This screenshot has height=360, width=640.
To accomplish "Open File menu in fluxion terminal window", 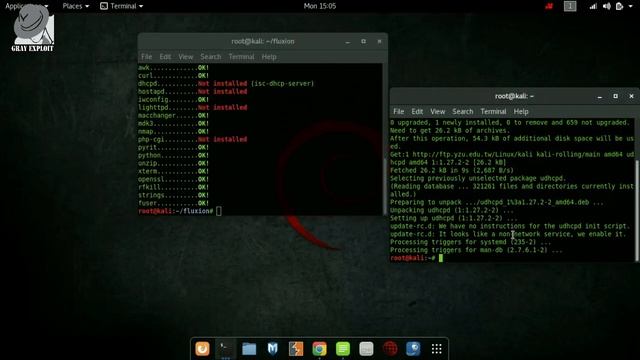I will (x=147, y=57).
